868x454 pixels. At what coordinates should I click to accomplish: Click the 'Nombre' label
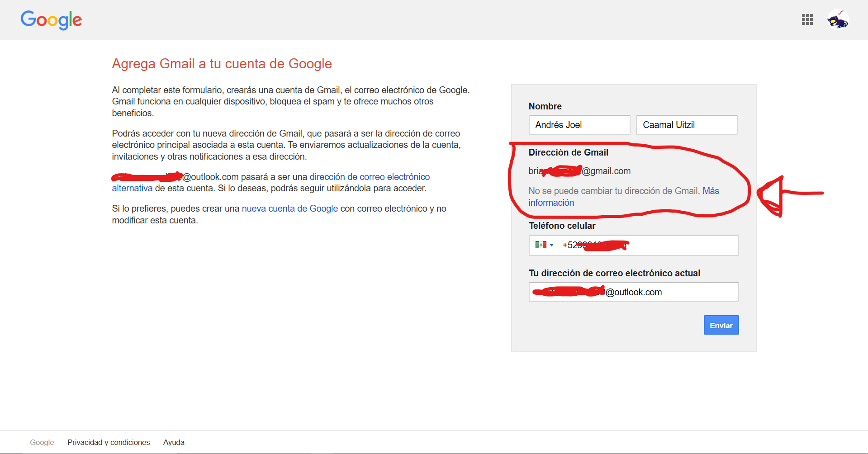tap(545, 106)
